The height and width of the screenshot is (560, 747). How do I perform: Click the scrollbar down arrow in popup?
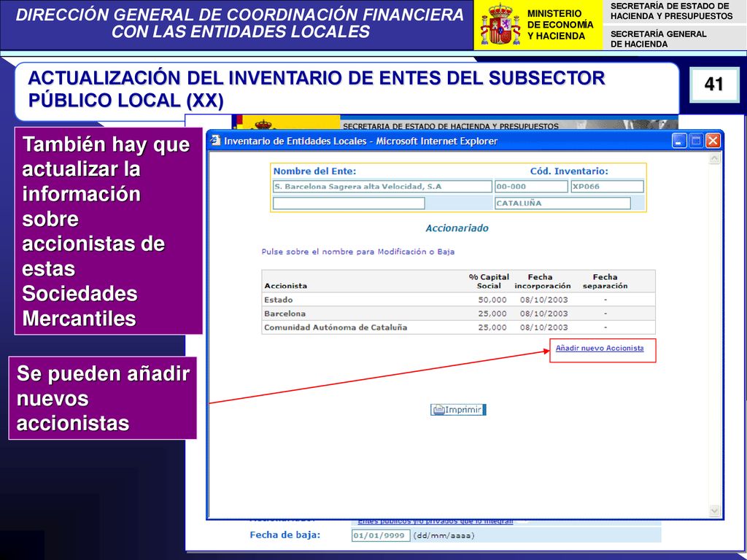[714, 511]
